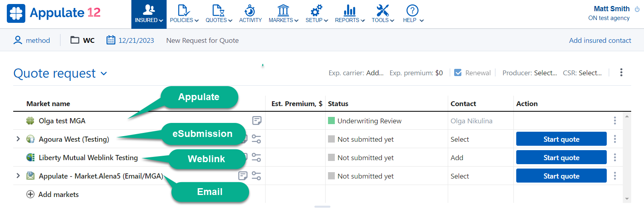Screen dimensions: 644x213
Task: Open the Reports menu
Action: (x=350, y=14)
